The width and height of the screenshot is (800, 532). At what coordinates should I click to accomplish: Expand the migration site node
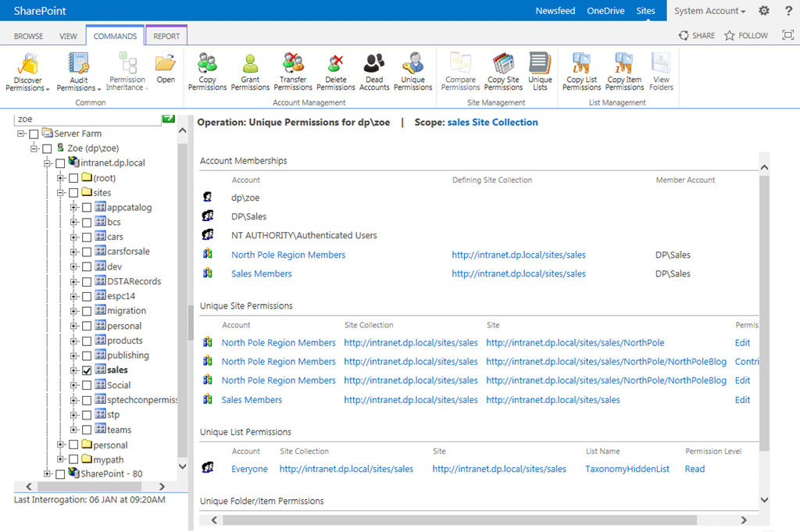click(73, 311)
